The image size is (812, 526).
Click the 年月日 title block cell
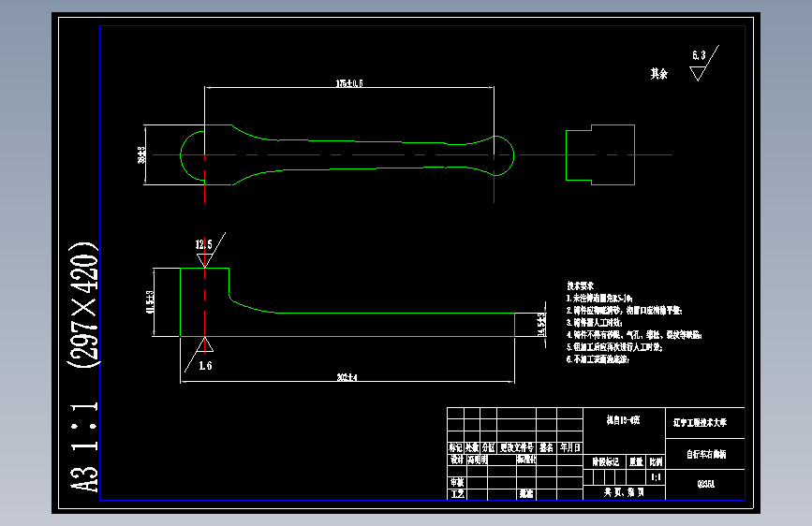(569, 447)
